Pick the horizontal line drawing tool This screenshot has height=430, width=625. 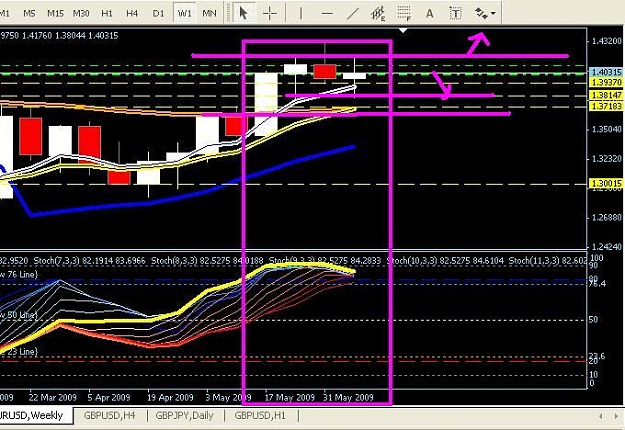coord(327,14)
